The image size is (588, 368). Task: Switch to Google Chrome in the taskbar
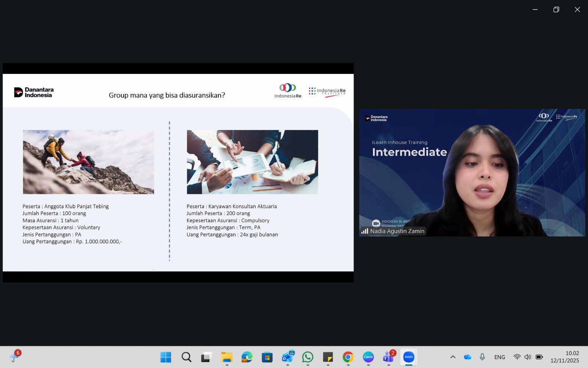coord(348,357)
